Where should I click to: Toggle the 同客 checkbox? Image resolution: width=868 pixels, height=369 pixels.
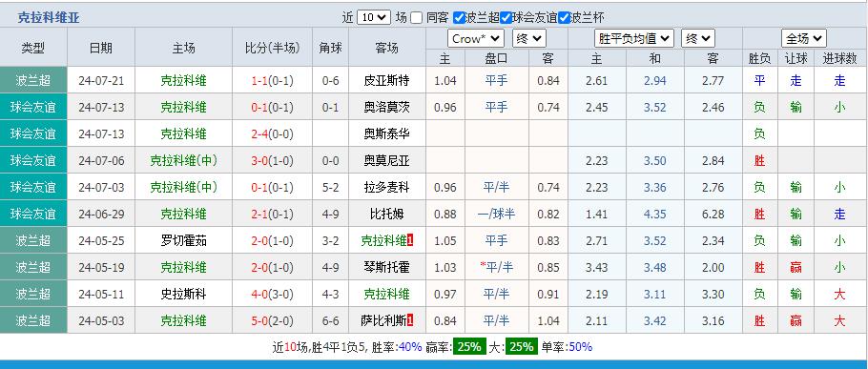click(416, 18)
